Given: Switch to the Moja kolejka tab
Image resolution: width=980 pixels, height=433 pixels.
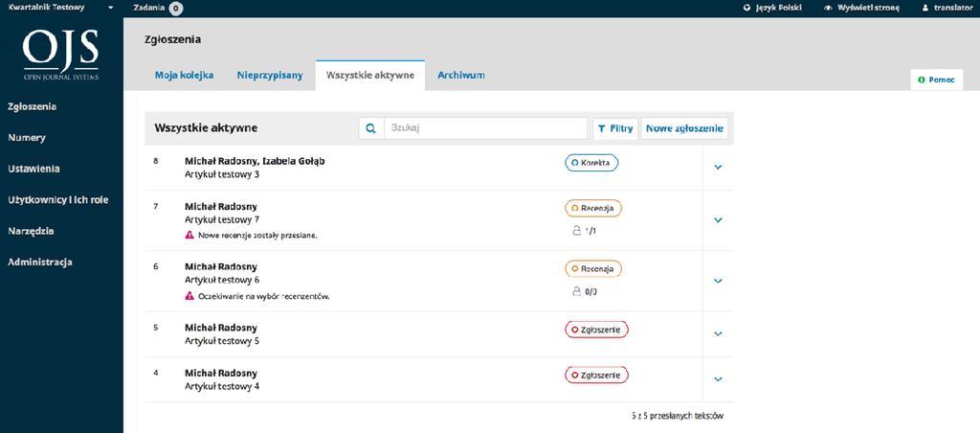Looking at the screenshot, I should [185, 76].
